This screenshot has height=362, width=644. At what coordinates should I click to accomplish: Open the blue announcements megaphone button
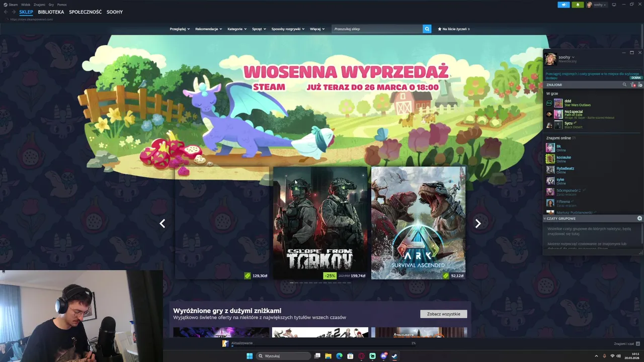pos(563,5)
